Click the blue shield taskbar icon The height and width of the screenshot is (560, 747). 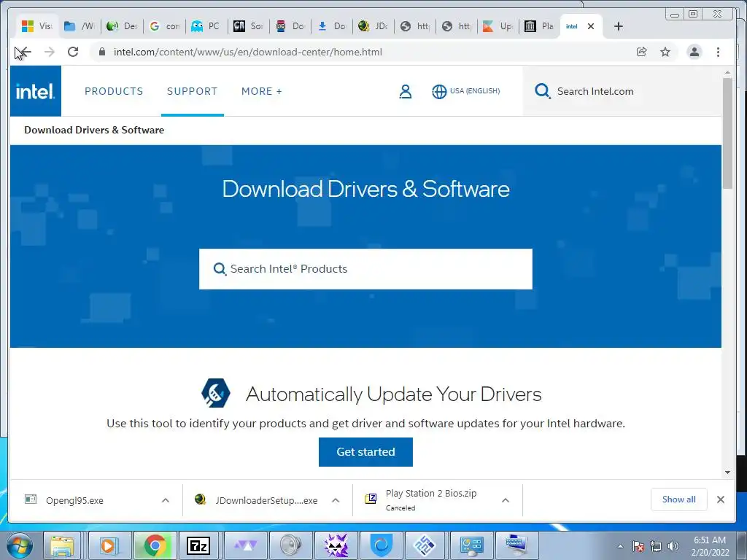pos(382,545)
